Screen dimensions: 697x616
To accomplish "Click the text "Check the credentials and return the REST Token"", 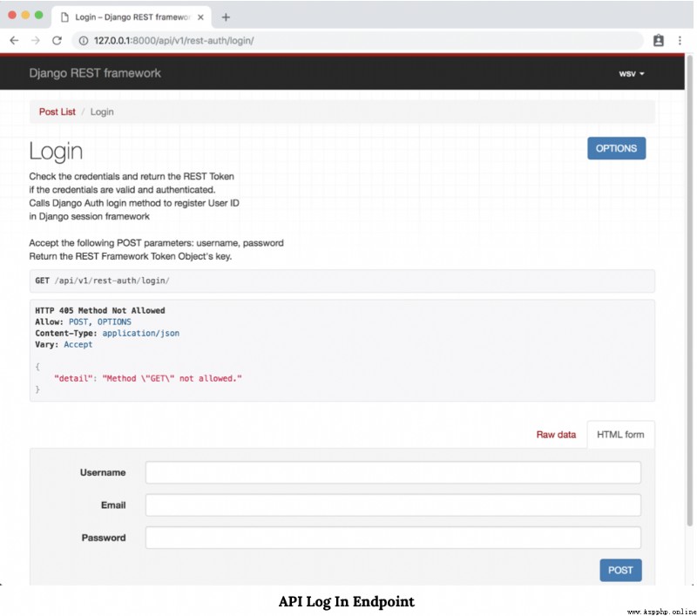I will (x=132, y=177).
